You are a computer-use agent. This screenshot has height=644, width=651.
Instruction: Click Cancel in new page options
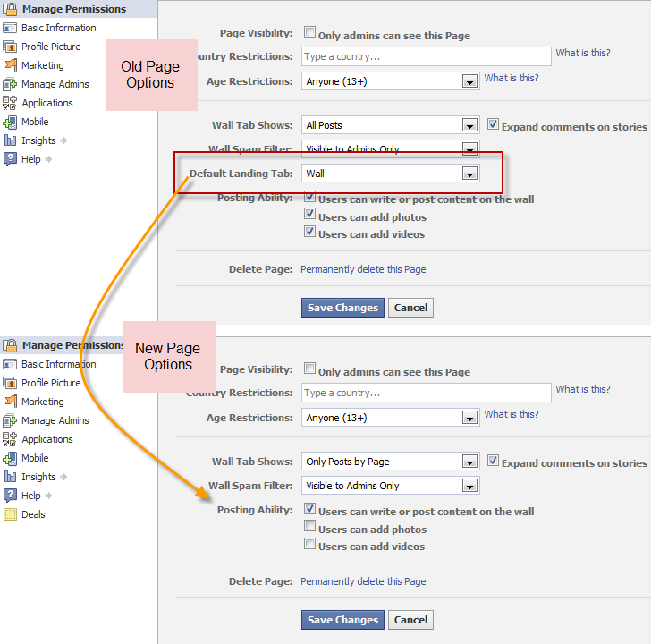(x=410, y=620)
